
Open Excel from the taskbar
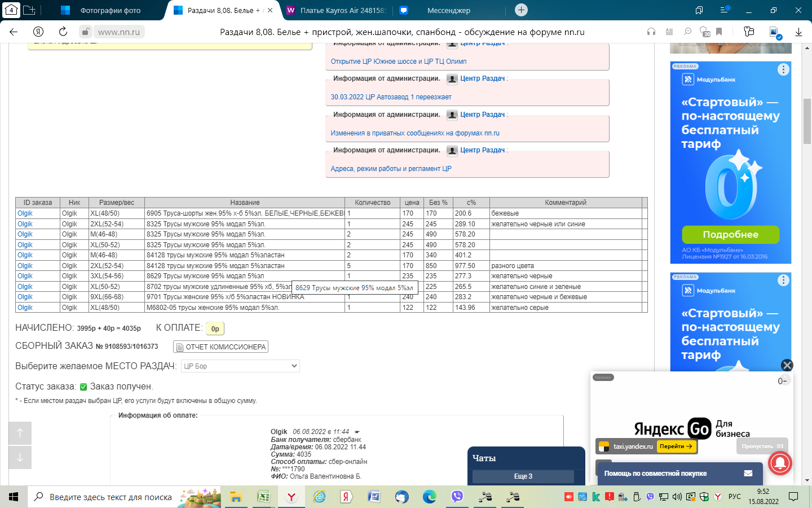pyautogui.click(x=263, y=497)
